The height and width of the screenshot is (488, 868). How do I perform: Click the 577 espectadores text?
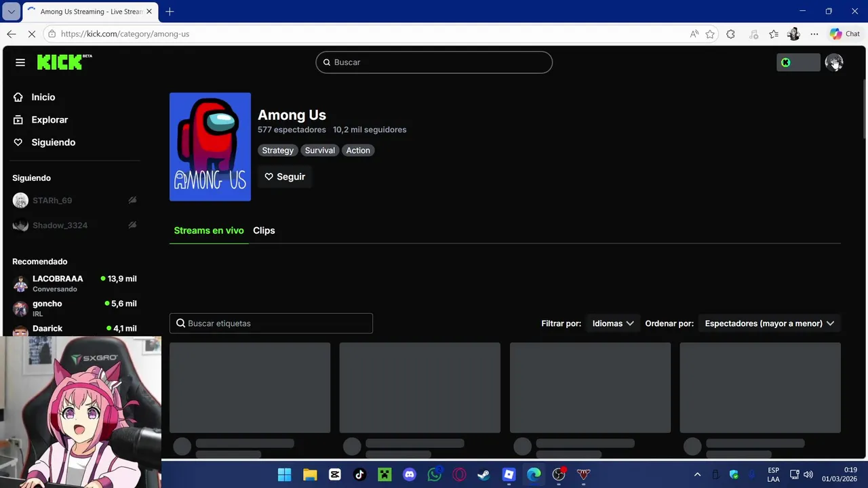coord(292,129)
